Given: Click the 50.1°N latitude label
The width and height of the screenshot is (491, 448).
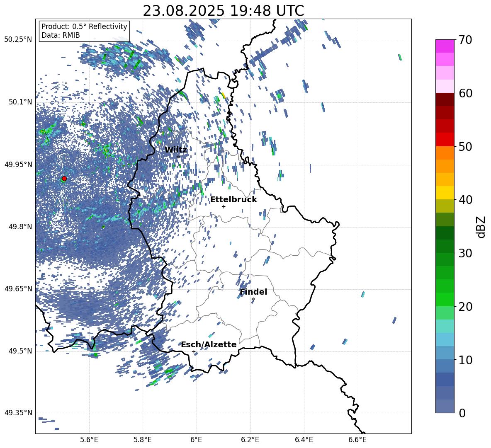Looking at the screenshot, I should 20,102.
